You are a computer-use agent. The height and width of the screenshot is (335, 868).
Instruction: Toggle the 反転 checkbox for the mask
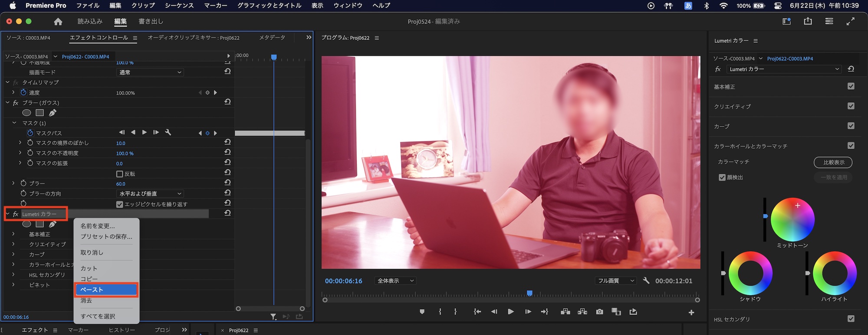[x=120, y=174]
